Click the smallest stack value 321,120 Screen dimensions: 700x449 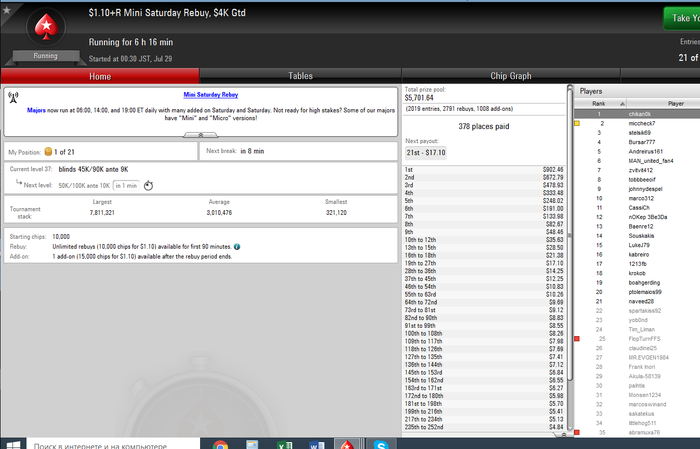point(336,212)
